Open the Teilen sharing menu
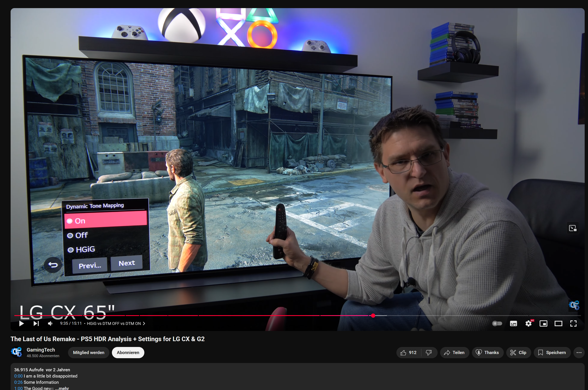The height and width of the screenshot is (390, 588). [x=454, y=352]
